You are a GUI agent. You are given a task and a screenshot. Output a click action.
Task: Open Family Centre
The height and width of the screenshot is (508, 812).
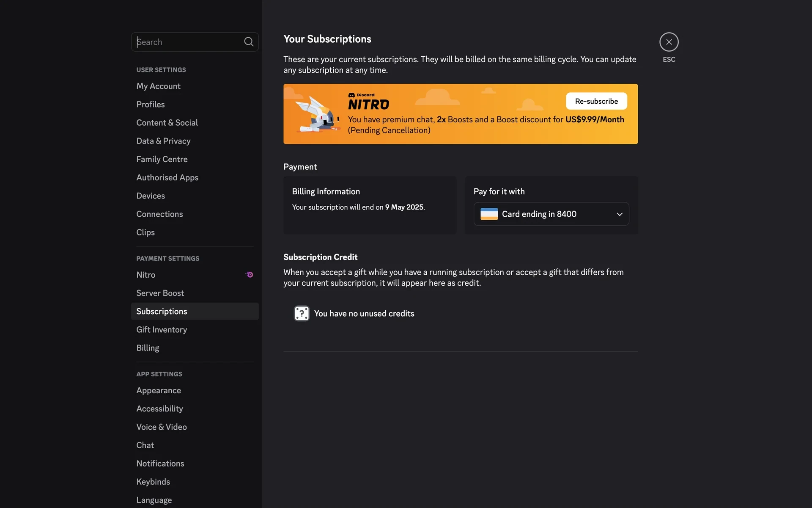pyautogui.click(x=195, y=159)
